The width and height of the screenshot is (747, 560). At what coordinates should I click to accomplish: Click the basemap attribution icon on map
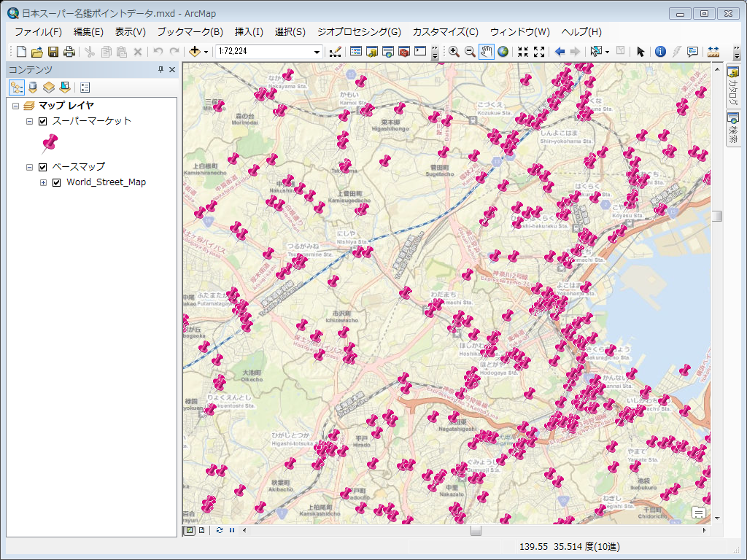[x=699, y=513]
